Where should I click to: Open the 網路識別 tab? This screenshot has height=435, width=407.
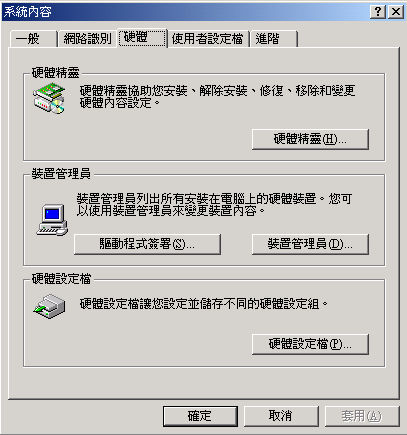click(x=87, y=39)
